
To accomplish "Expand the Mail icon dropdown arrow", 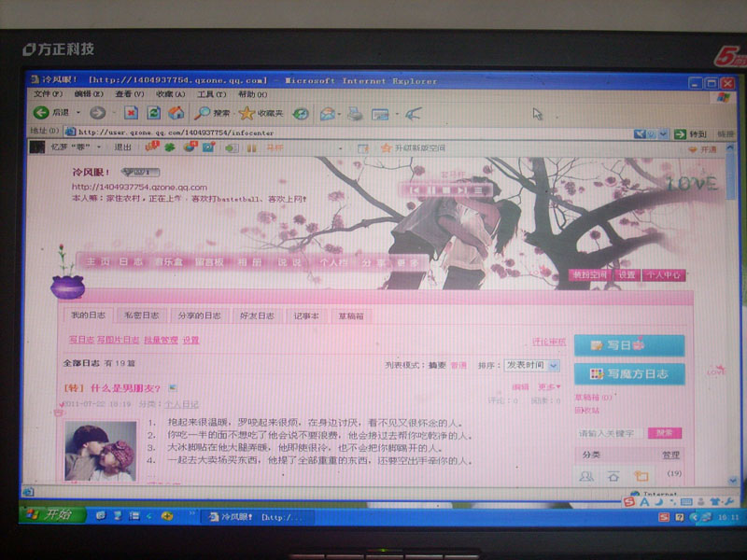I will 339,114.
